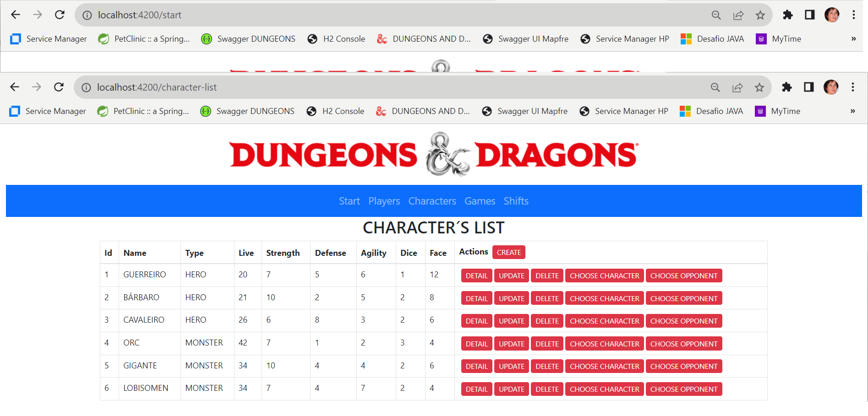Click DETAIL for ORC
This screenshot has height=416, width=868.
[x=476, y=344]
